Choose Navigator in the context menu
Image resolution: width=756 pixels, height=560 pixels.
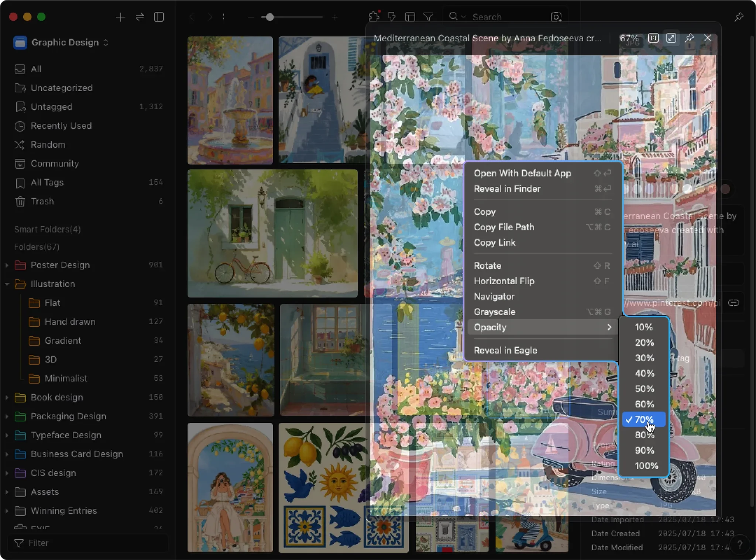click(x=543, y=296)
